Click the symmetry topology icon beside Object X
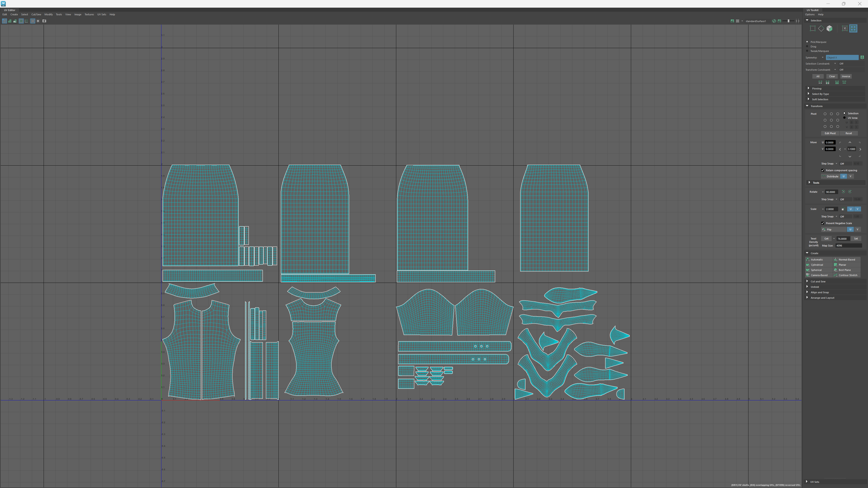The image size is (868, 488). pyautogui.click(x=862, y=57)
